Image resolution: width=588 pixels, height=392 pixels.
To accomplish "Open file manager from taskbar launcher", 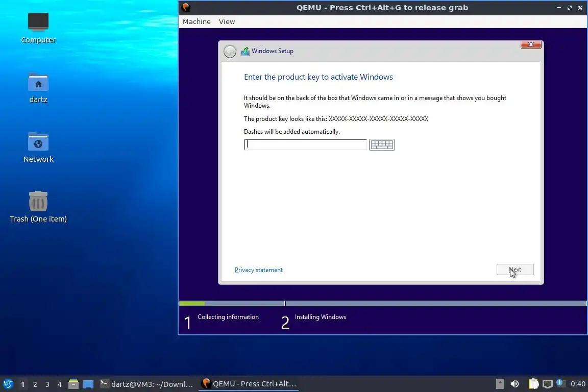I will click(73, 384).
